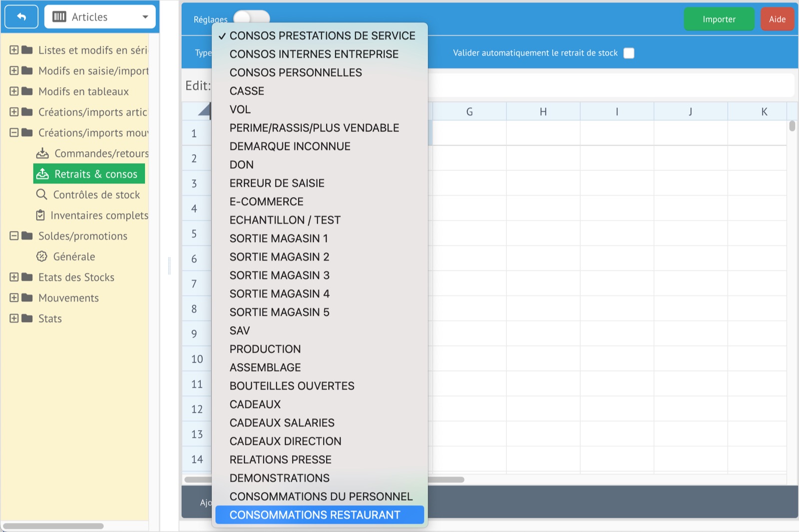Select CONSOMMATIONS RESTAURANT from the list
This screenshot has width=799, height=532.
(x=315, y=515)
